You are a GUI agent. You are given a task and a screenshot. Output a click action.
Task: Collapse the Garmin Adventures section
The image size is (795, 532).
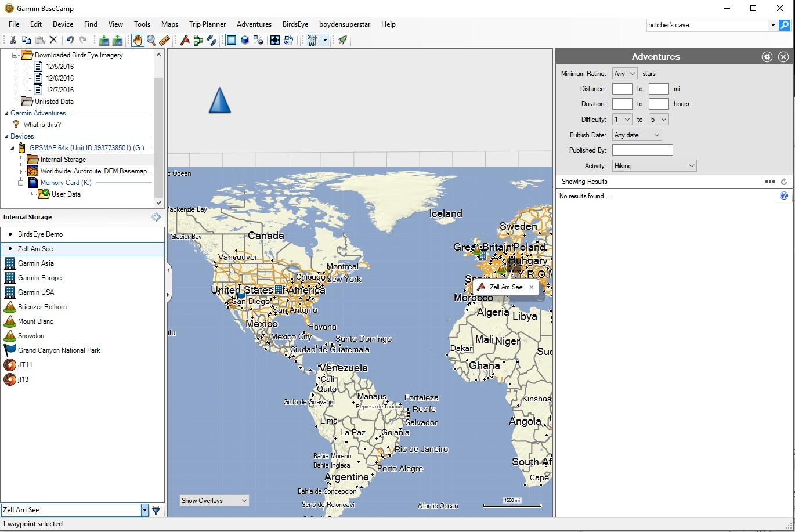pyautogui.click(x=6, y=113)
